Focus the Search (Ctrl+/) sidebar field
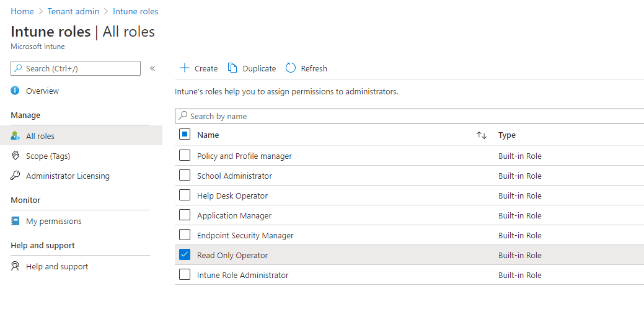 76,68
